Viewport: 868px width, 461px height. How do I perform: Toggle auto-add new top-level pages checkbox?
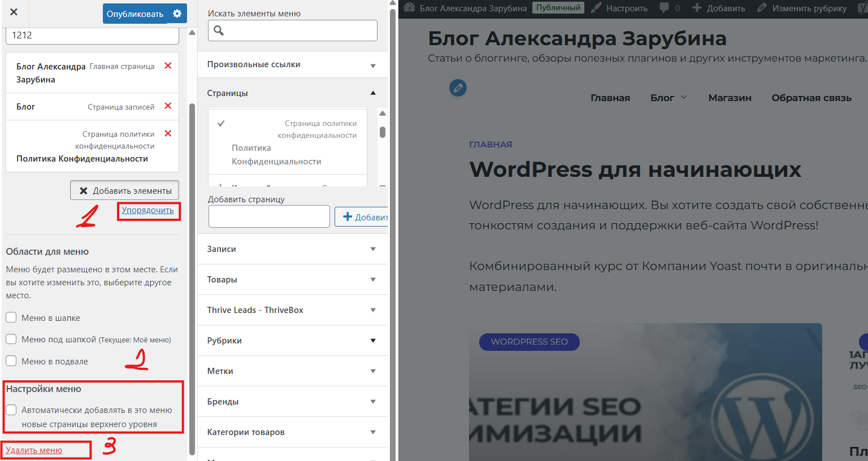[x=11, y=410]
